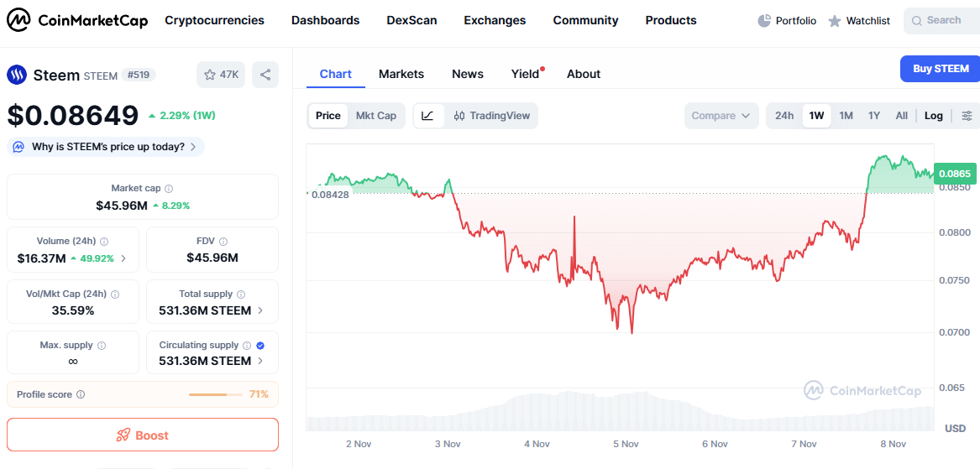Viewport: 980px width, 469px height.
Task: Click the share icon button
Action: (265, 75)
